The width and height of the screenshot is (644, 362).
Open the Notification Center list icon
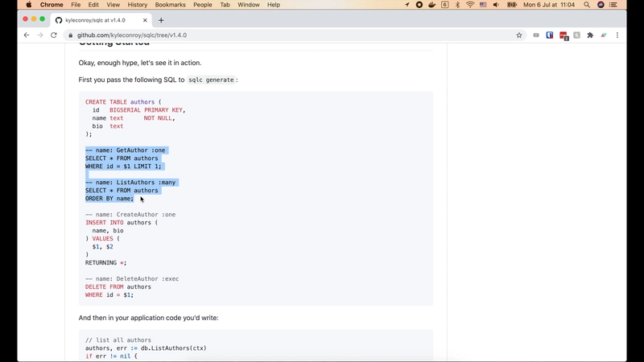(x=614, y=5)
